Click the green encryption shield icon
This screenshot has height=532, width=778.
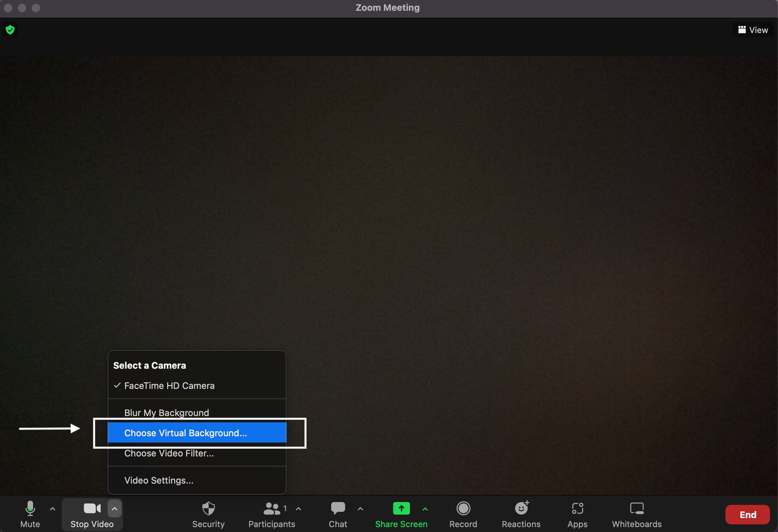pos(10,30)
